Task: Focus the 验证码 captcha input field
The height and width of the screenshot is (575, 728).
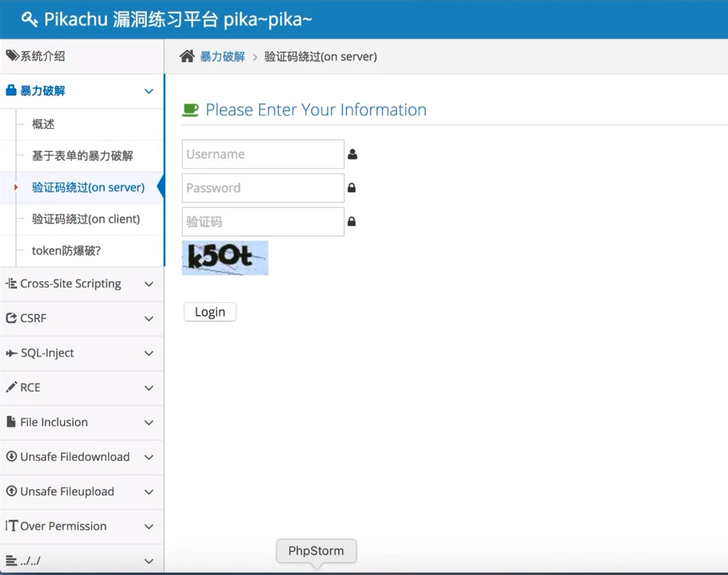Action: [263, 222]
